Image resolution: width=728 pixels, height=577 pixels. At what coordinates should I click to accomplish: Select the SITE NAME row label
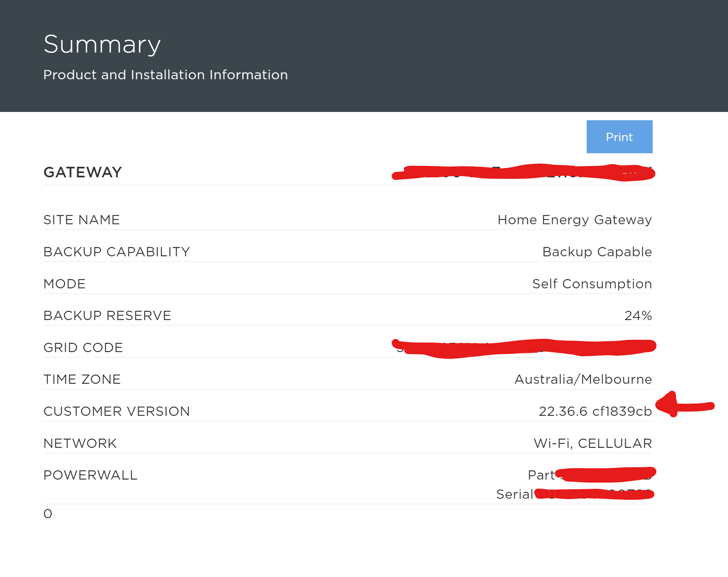click(81, 219)
